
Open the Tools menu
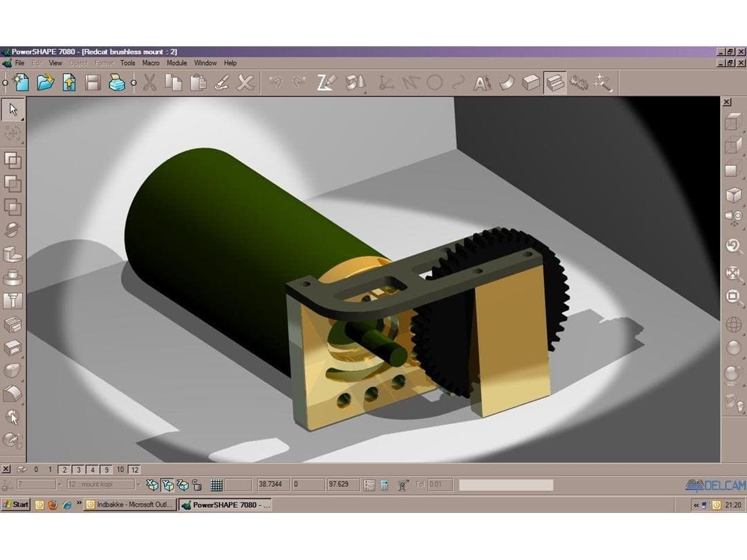point(128,63)
